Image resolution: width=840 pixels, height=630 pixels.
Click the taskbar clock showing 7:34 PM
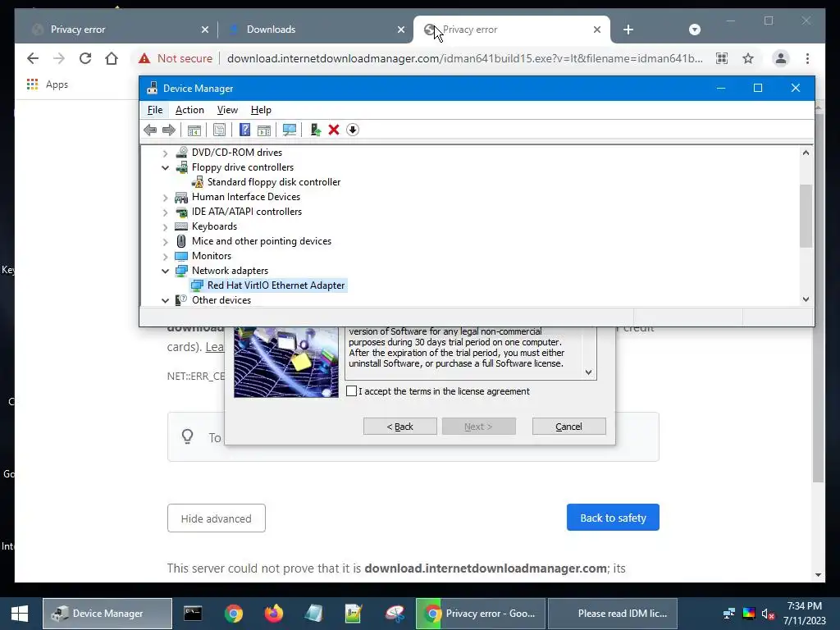[804, 614]
